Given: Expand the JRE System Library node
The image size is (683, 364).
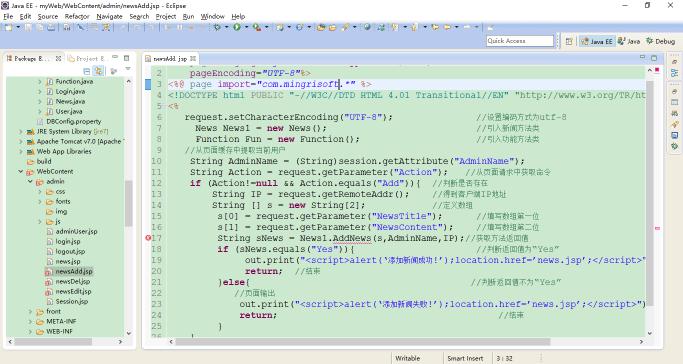Looking at the screenshot, I should pyautogui.click(x=20, y=131).
